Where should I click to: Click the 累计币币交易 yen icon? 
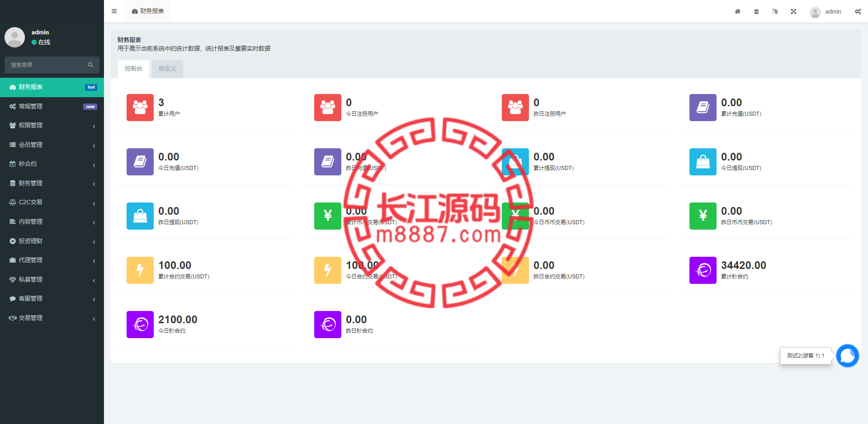coord(328,216)
